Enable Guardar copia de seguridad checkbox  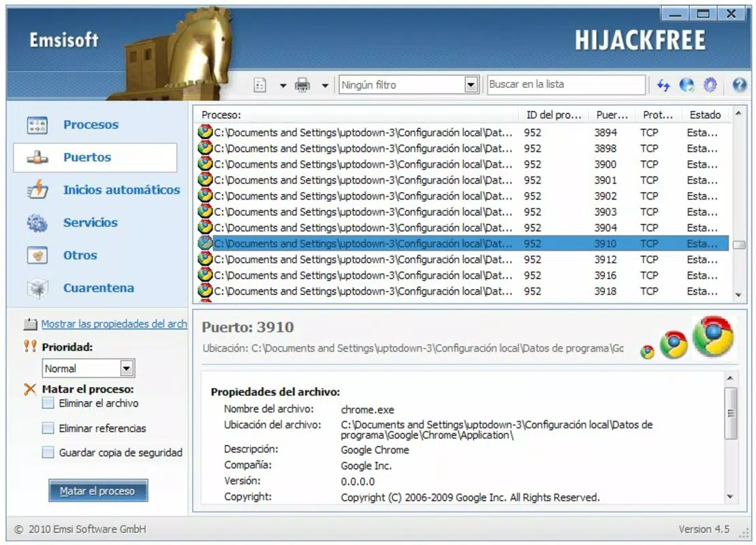tap(48, 452)
